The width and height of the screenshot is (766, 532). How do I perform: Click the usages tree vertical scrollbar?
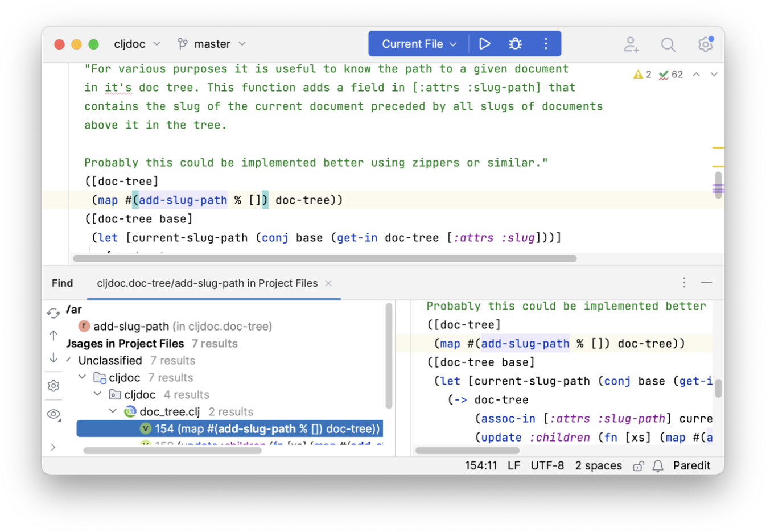click(x=389, y=356)
